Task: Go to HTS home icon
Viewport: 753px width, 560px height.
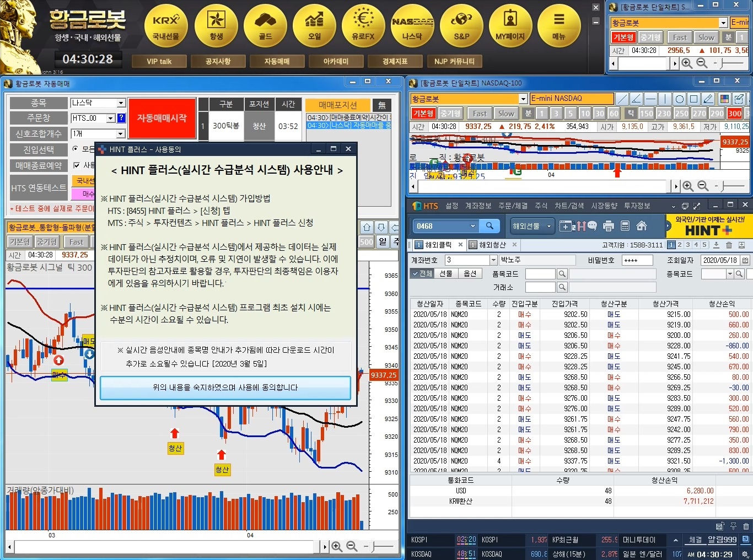Action: coord(641,226)
